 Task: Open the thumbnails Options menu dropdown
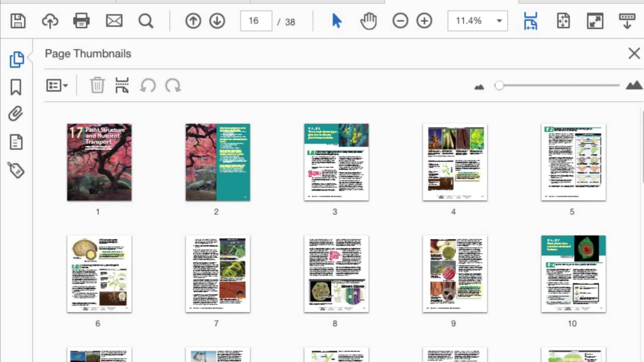click(x=57, y=85)
